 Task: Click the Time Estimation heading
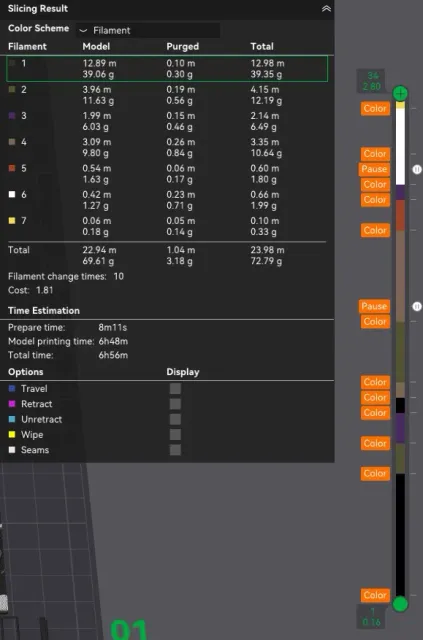coord(44,311)
